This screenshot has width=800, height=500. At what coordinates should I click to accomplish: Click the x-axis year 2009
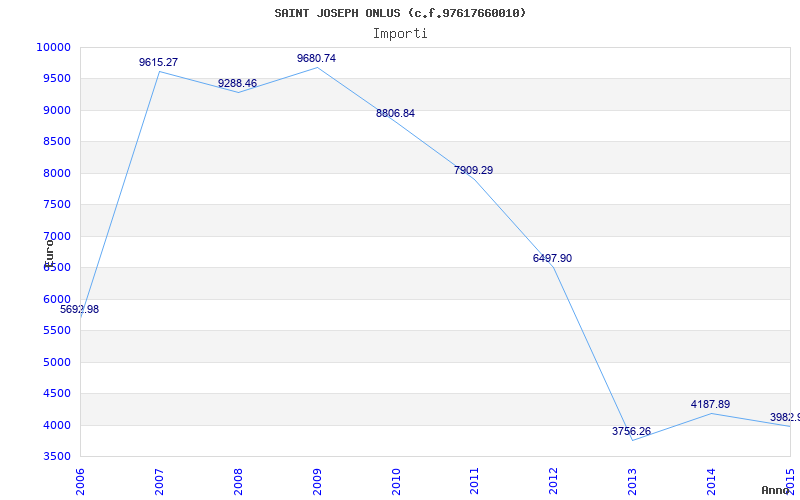click(x=317, y=481)
